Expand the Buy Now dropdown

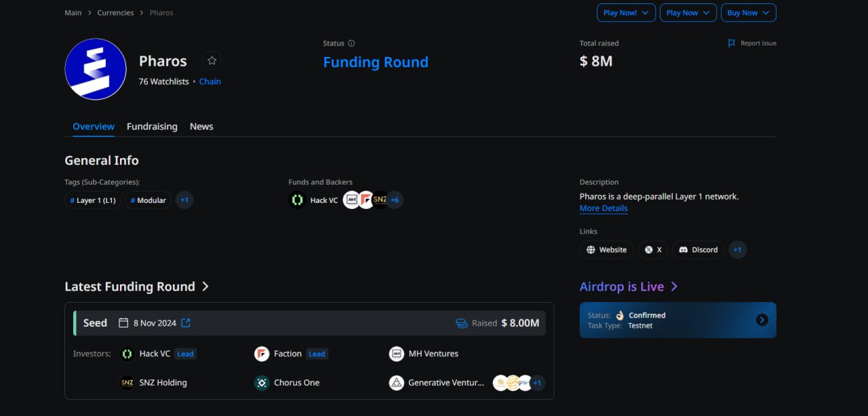click(749, 13)
